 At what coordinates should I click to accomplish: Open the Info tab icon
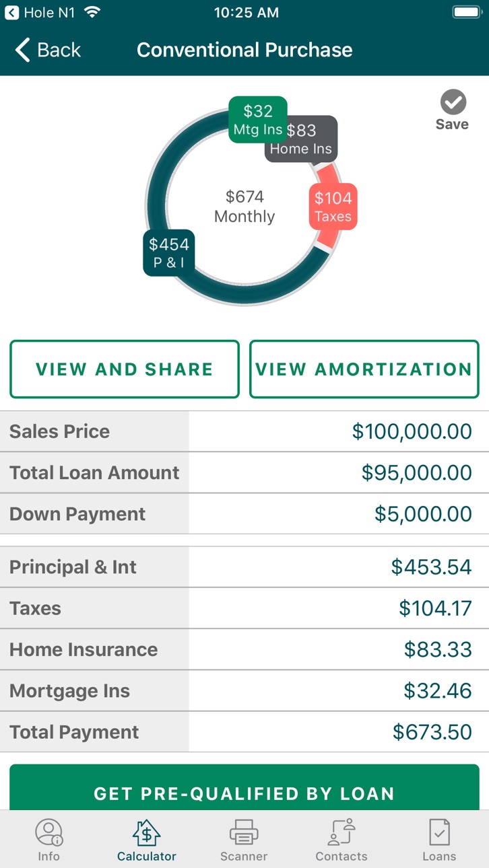[48, 832]
